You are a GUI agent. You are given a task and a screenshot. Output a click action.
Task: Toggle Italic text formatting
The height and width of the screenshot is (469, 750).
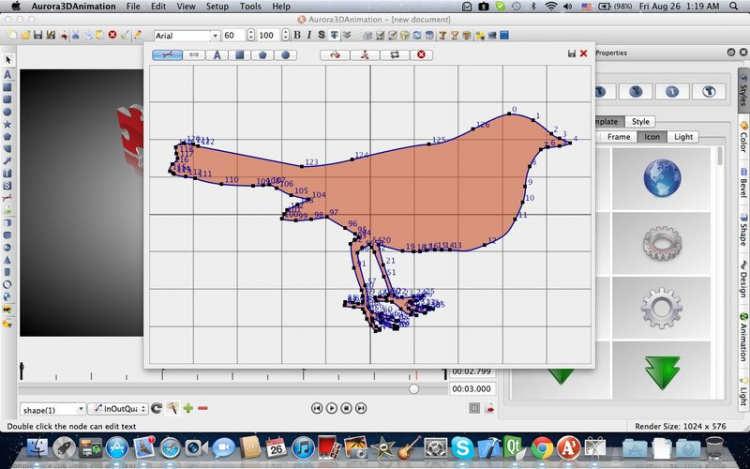click(309, 35)
